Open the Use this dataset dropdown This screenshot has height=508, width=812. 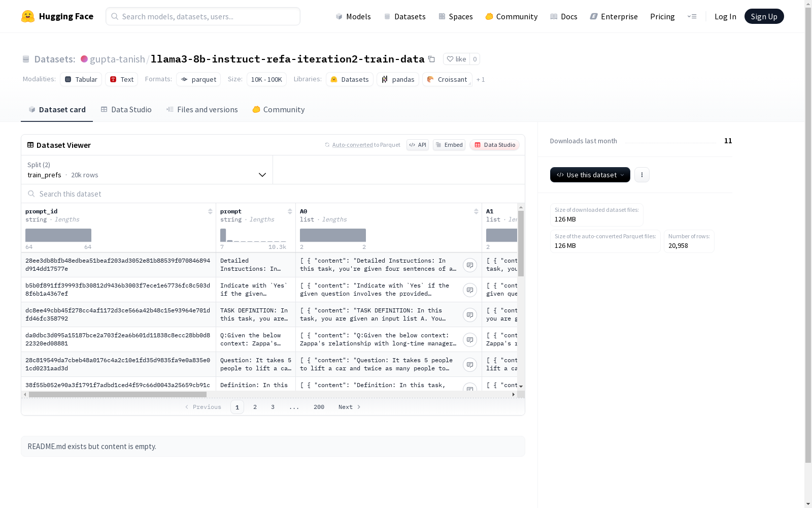(590, 175)
